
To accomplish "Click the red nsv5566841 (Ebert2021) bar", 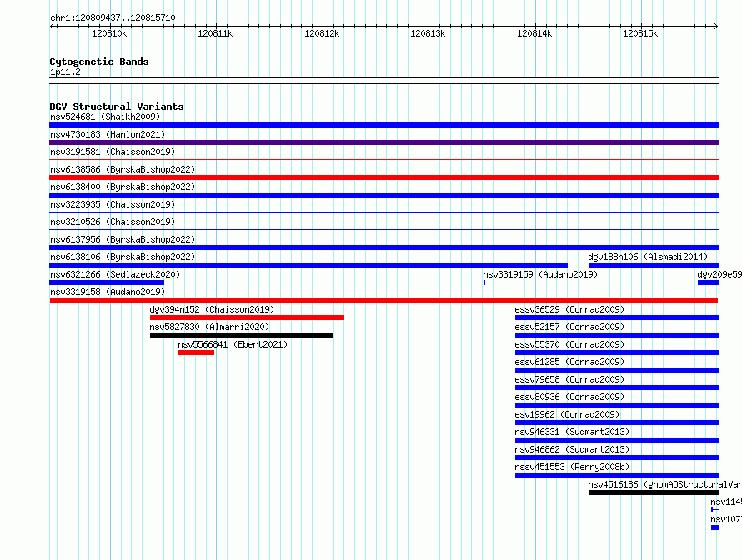I will pyautogui.click(x=197, y=352).
